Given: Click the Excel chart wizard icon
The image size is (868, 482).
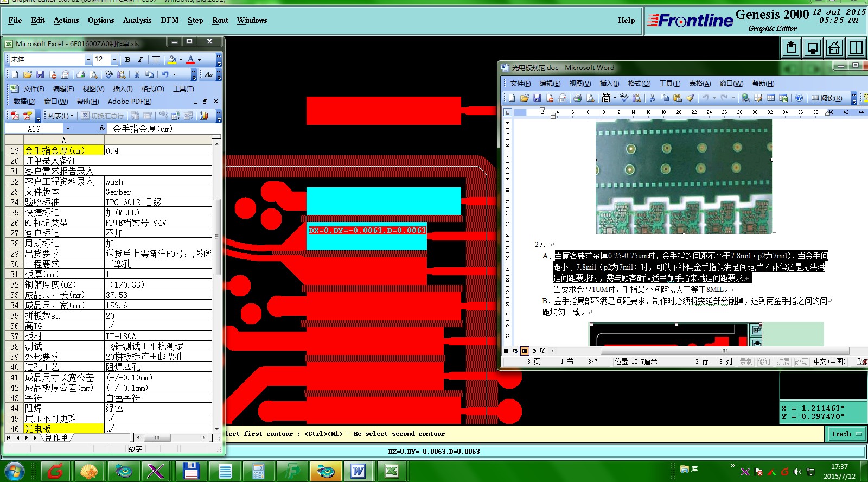Looking at the screenshot, I should tap(204, 116).
